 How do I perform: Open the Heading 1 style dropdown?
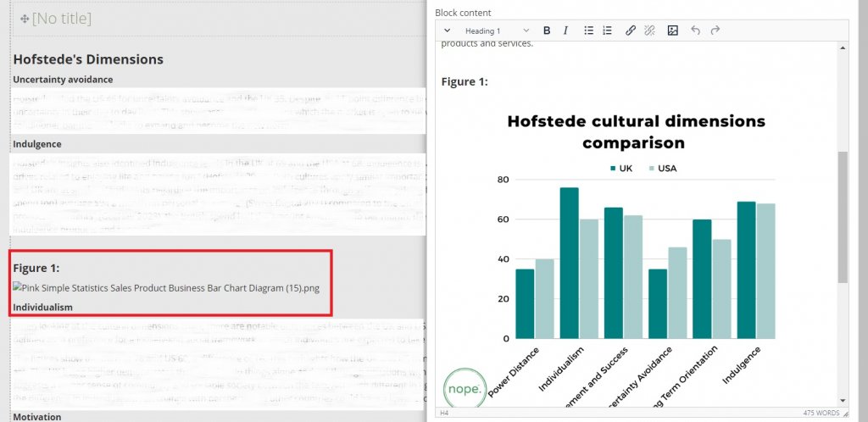pos(497,31)
